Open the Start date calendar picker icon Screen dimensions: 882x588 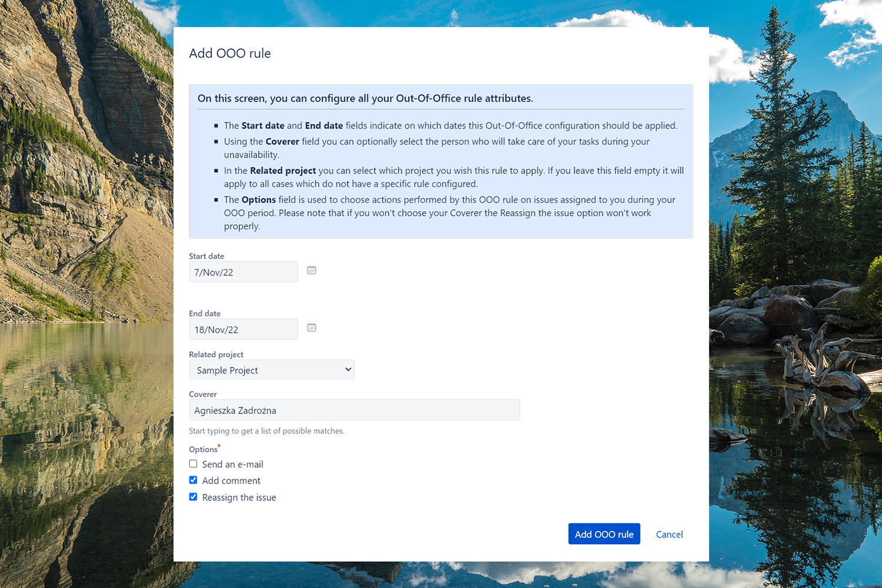click(312, 270)
